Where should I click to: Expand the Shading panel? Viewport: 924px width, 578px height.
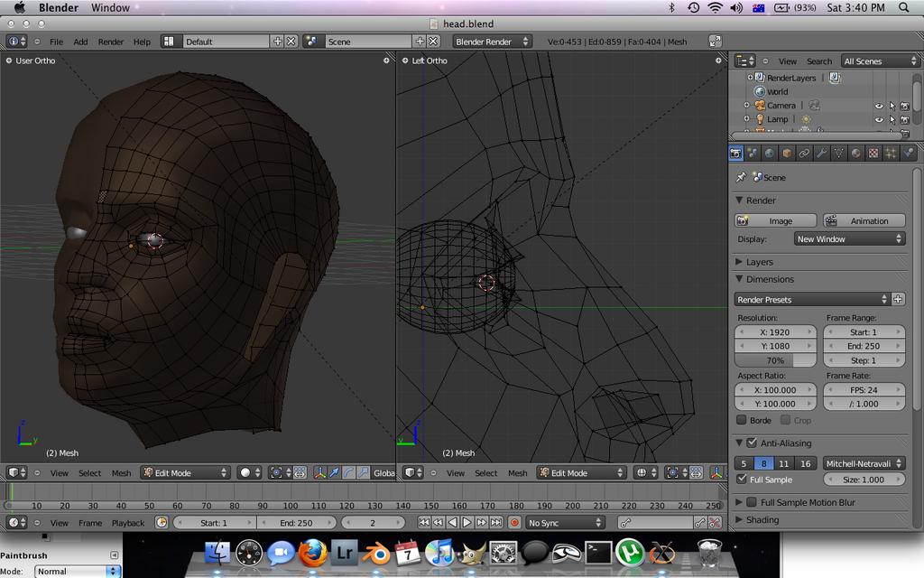739,519
